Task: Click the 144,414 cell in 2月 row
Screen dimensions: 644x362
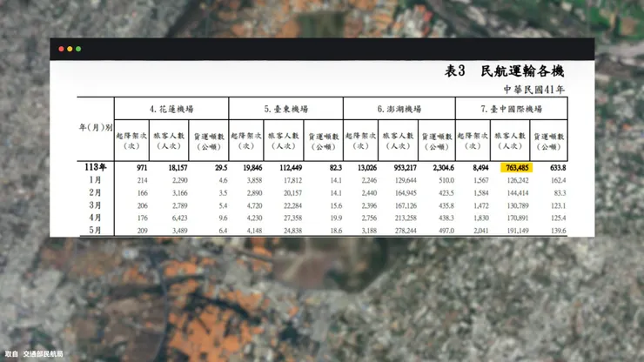Action: pos(518,193)
